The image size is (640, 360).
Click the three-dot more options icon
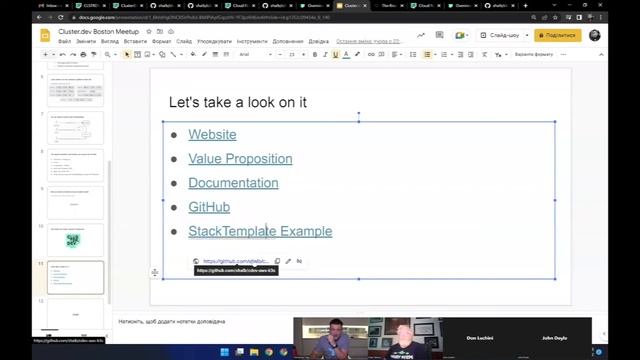click(564, 54)
